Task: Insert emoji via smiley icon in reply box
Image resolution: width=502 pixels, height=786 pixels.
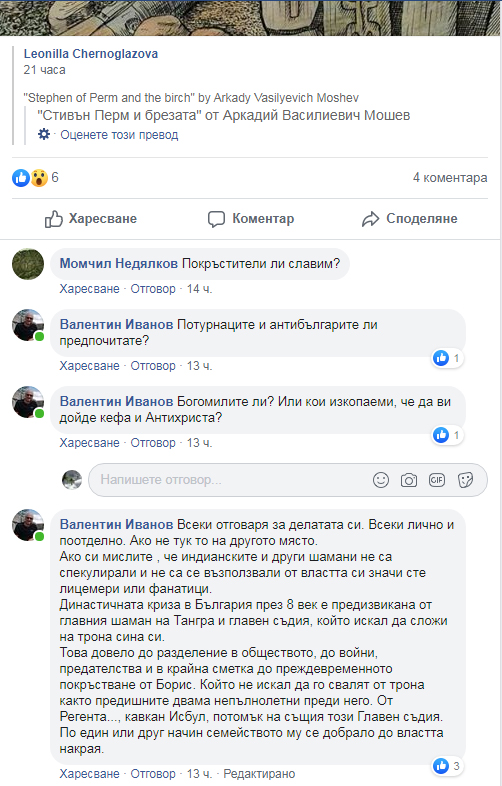Action: click(381, 480)
